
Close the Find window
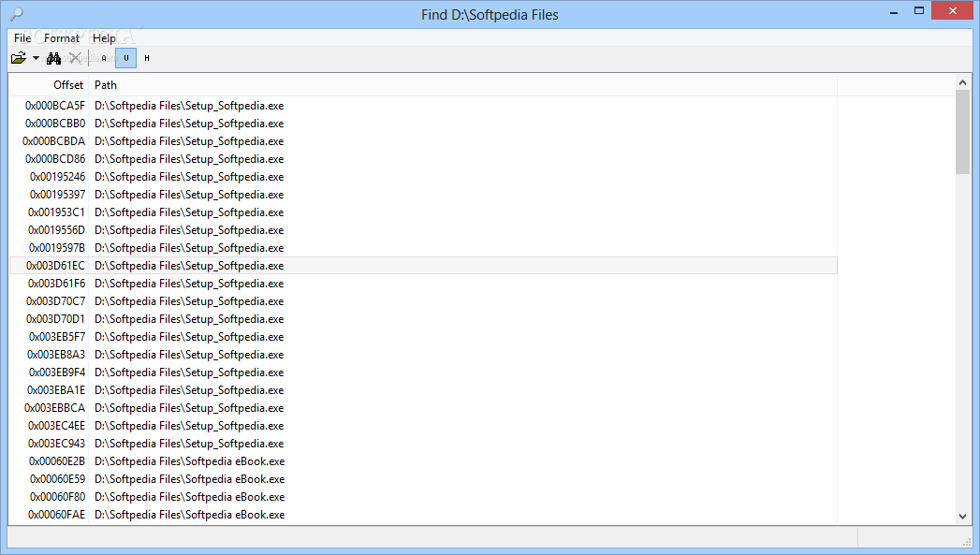953,10
